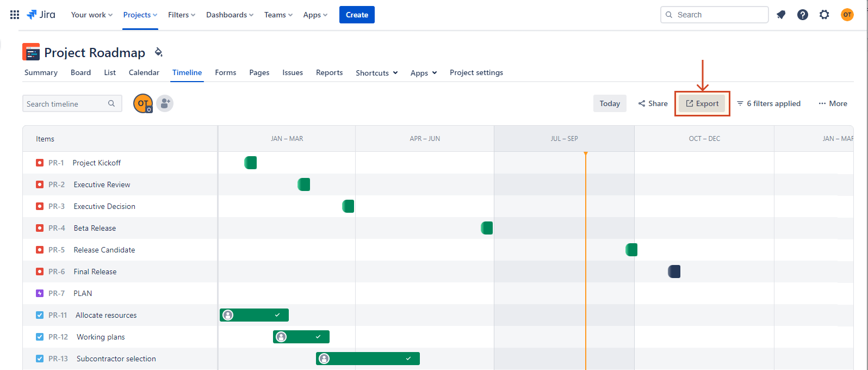Open the Shortcuts dropdown
Image resolution: width=868 pixels, height=370 pixels.
point(376,73)
